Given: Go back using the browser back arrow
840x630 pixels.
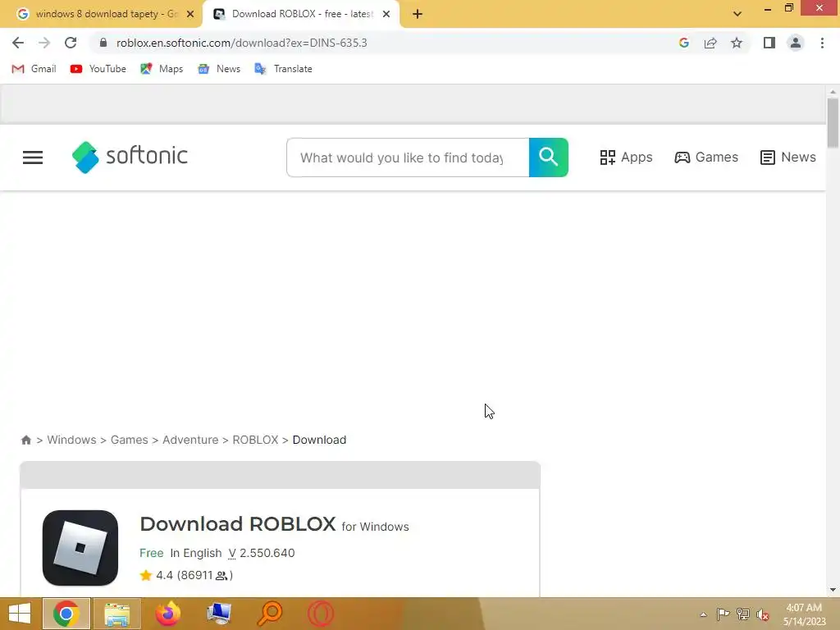Looking at the screenshot, I should pyautogui.click(x=18, y=43).
